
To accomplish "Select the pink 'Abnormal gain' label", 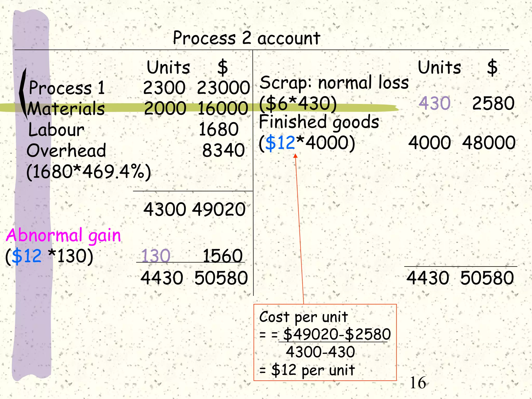I will coord(63,236).
